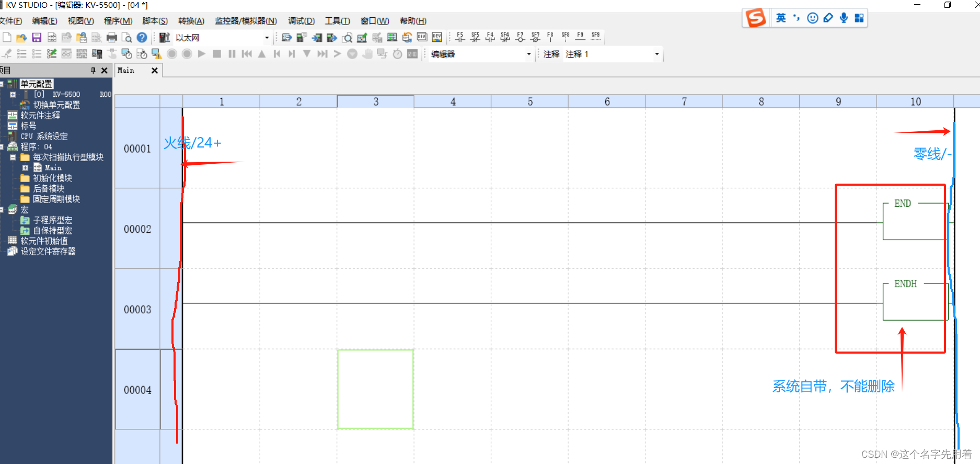Insert F4 parallel open contact
The height and width of the screenshot is (464, 980).
(x=490, y=37)
